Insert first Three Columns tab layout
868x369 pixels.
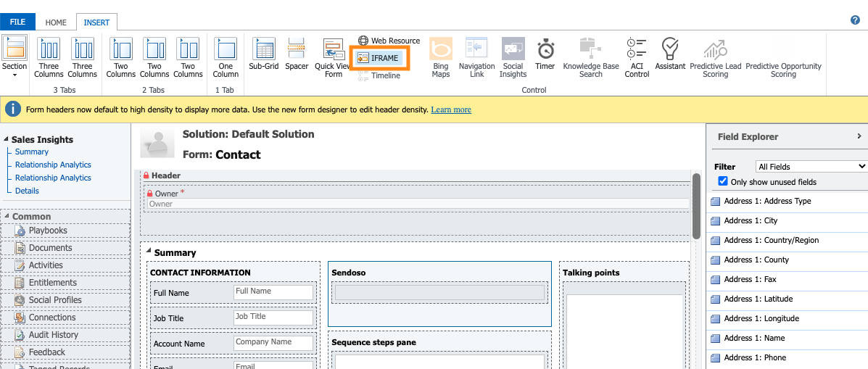pos(48,57)
